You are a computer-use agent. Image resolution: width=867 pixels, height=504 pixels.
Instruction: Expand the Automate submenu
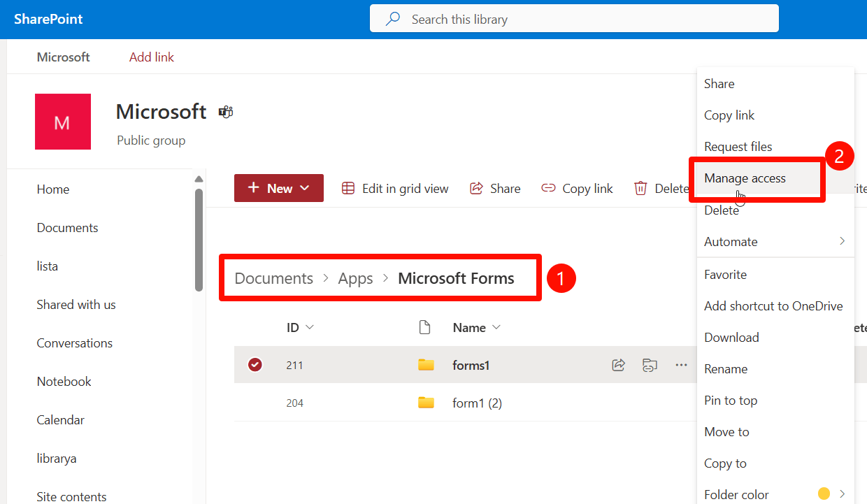point(732,241)
